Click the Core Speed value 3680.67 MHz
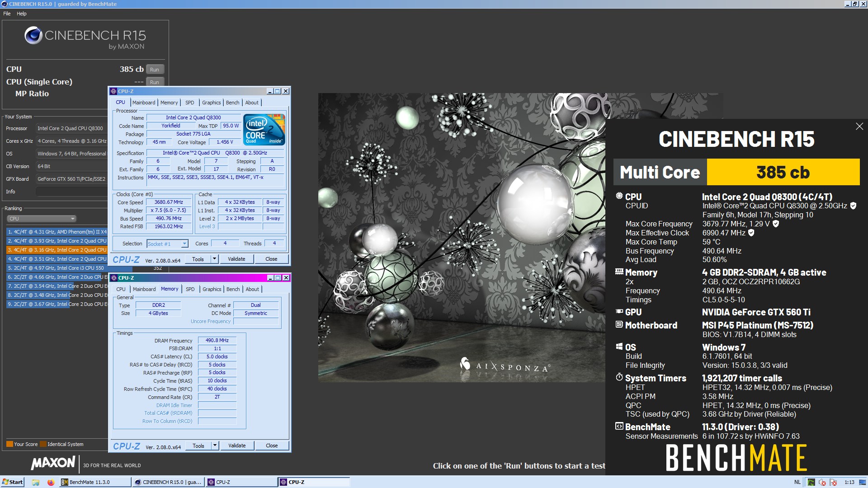 169,202
